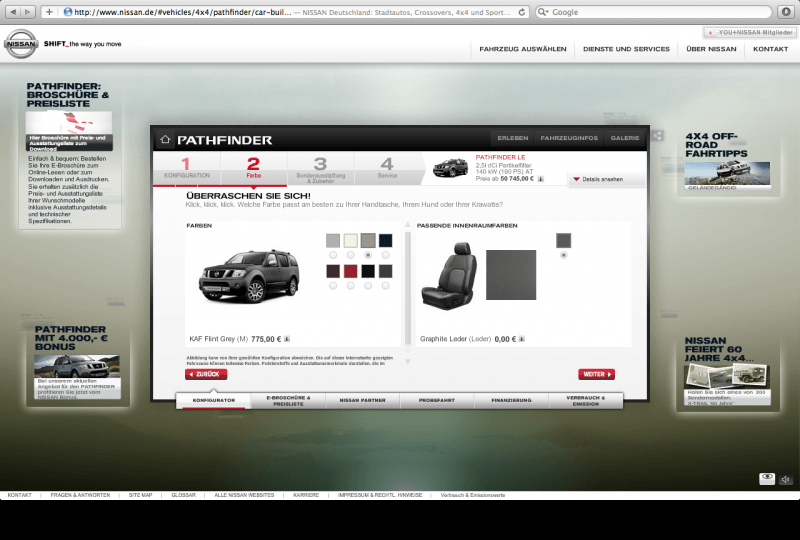Click the home icon beside PATHFINDER title
Image resolution: width=800 pixels, height=540 pixels.
164,139
